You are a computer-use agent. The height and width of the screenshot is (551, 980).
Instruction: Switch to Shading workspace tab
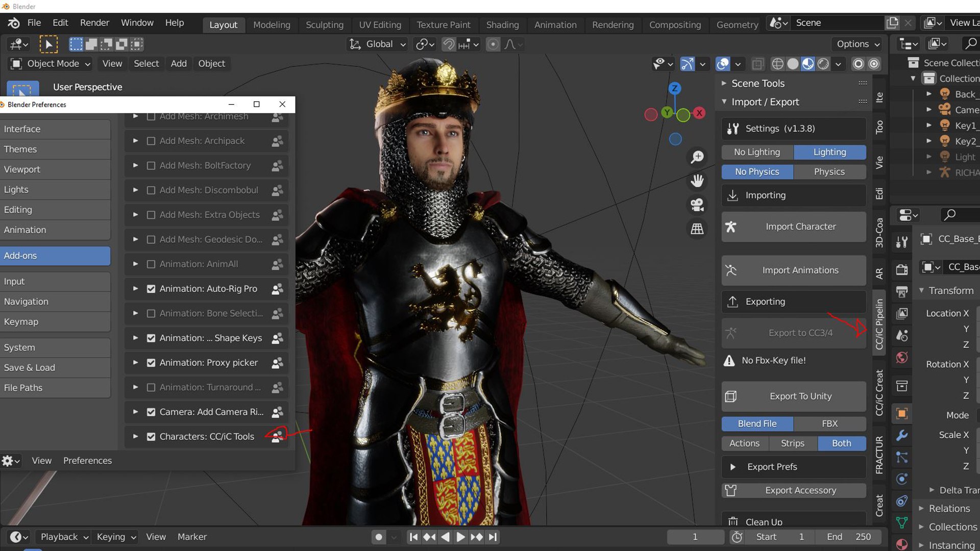tap(502, 24)
